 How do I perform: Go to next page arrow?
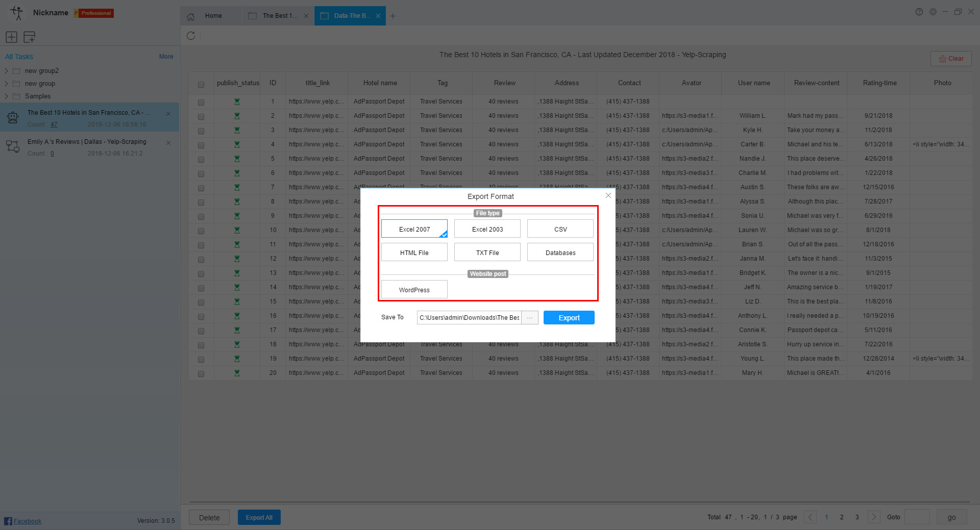pyautogui.click(x=874, y=517)
